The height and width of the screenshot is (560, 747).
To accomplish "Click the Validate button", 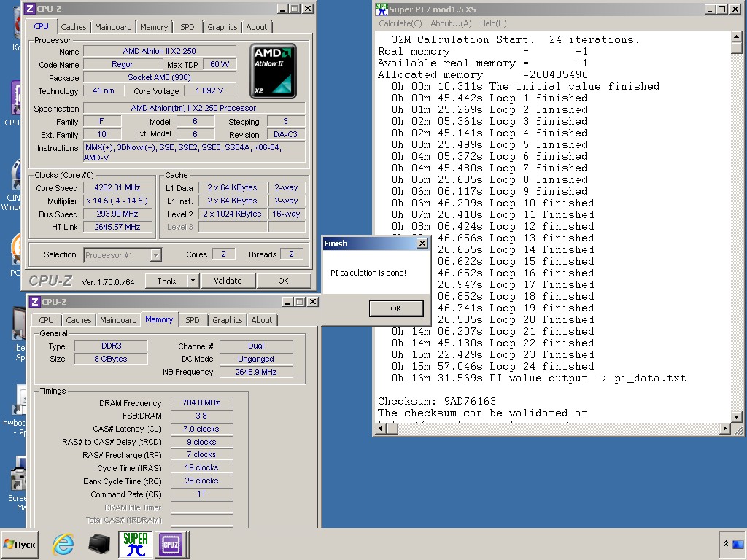I will 228,281.
